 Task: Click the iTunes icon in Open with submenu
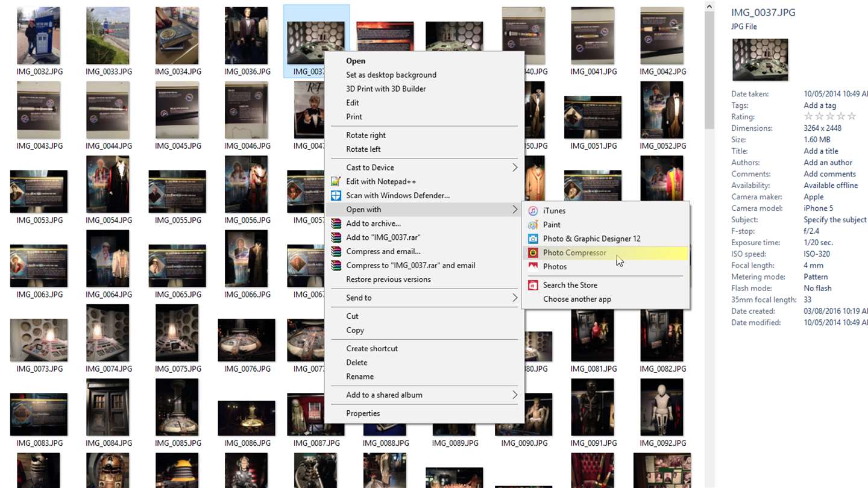(533, 211)
